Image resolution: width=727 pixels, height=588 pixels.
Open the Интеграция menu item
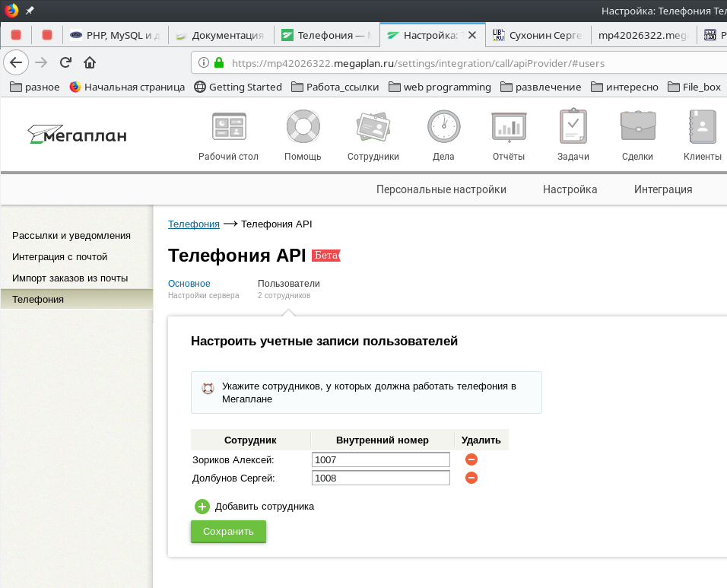click(663, 189)
